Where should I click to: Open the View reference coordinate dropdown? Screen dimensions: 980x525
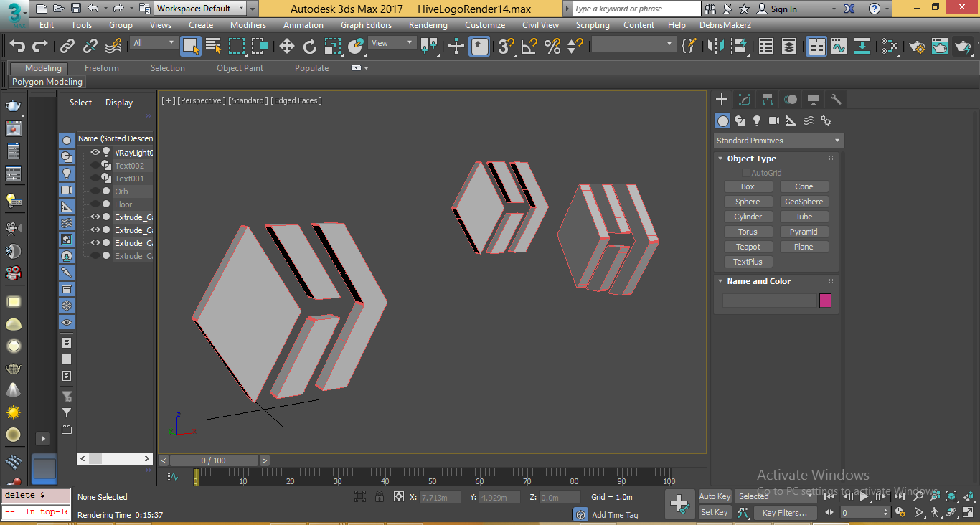392,43
